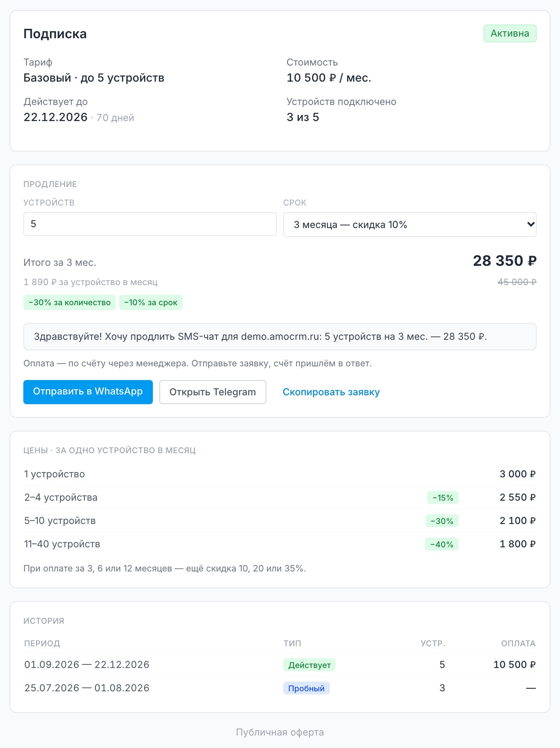The image size is (560, 748).
Task: Click the −40% discount badge
Action: tap(442, 545)
